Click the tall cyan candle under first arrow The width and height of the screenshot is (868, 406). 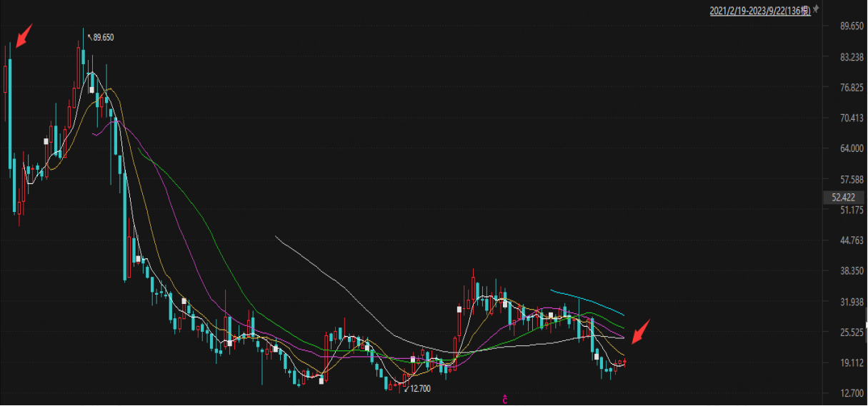tap(10, 113)
